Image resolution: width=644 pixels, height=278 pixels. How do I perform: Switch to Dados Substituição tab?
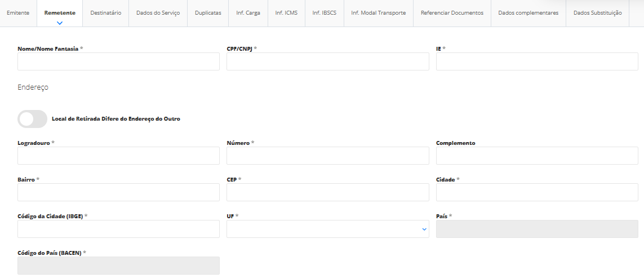point(597,13)
